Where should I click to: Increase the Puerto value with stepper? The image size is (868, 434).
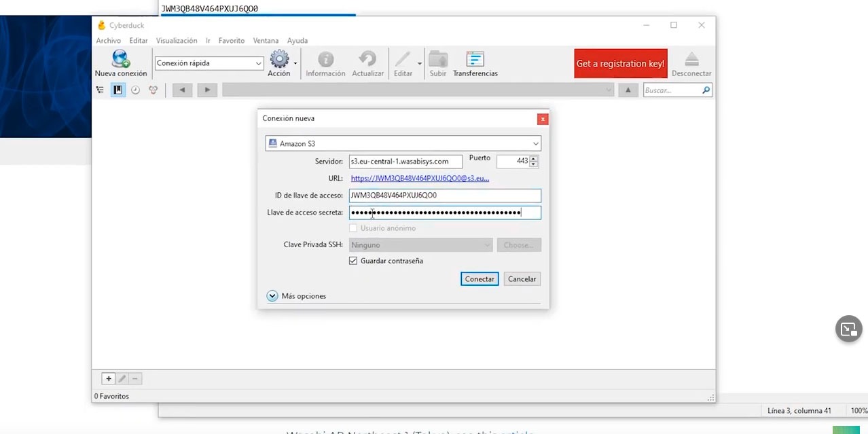click(534, 158)
